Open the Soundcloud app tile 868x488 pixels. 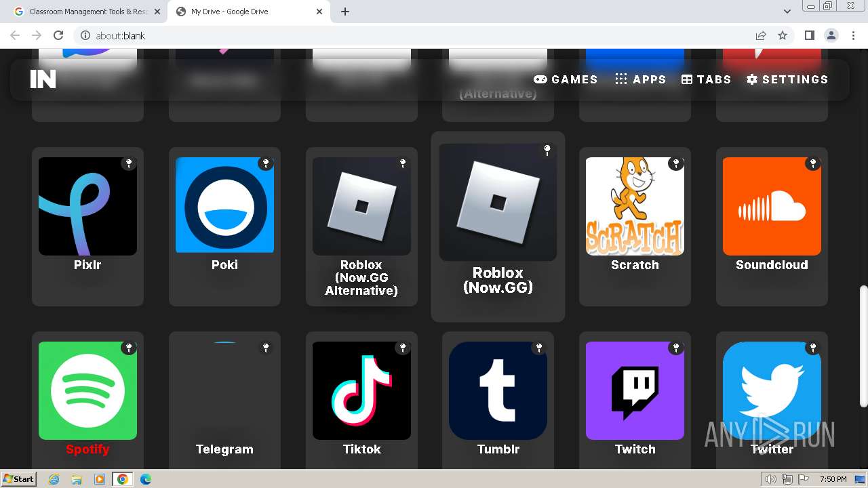point(772,226)
